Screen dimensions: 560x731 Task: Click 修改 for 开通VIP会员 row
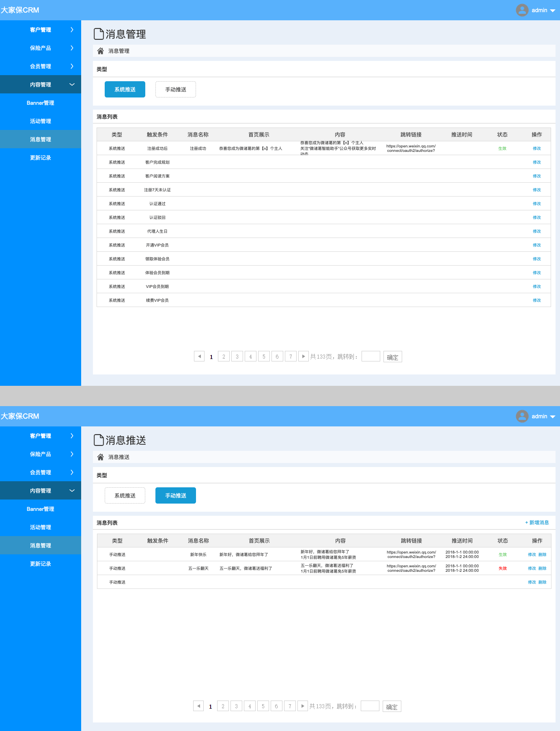537,245
